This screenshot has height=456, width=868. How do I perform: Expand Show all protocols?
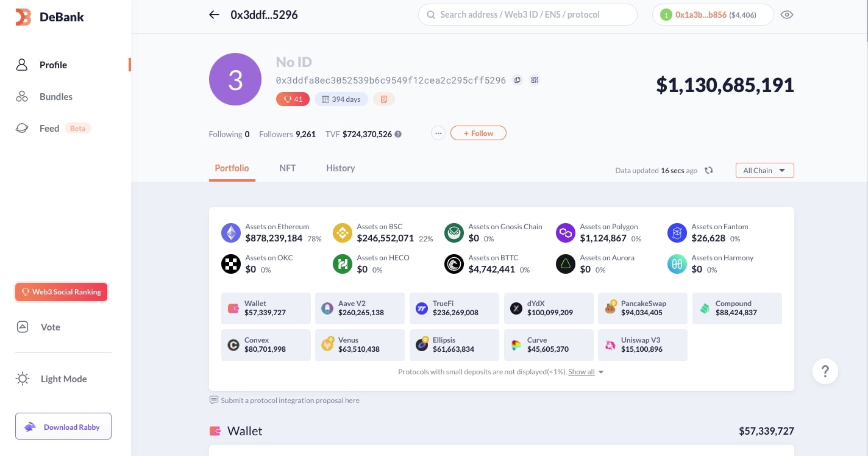(586, 372)
